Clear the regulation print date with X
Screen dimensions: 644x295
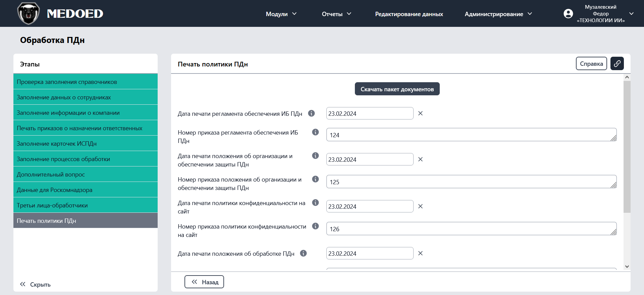(x=420, y=113)
